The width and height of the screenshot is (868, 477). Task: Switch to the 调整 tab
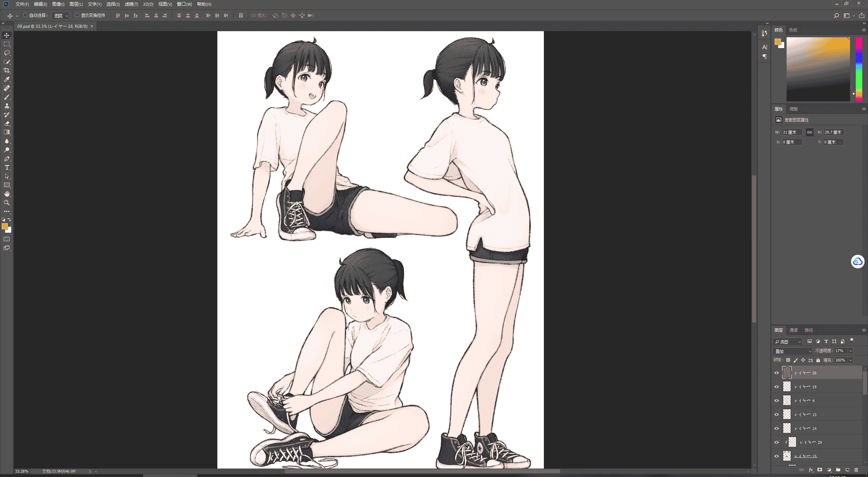coord(793,109)
